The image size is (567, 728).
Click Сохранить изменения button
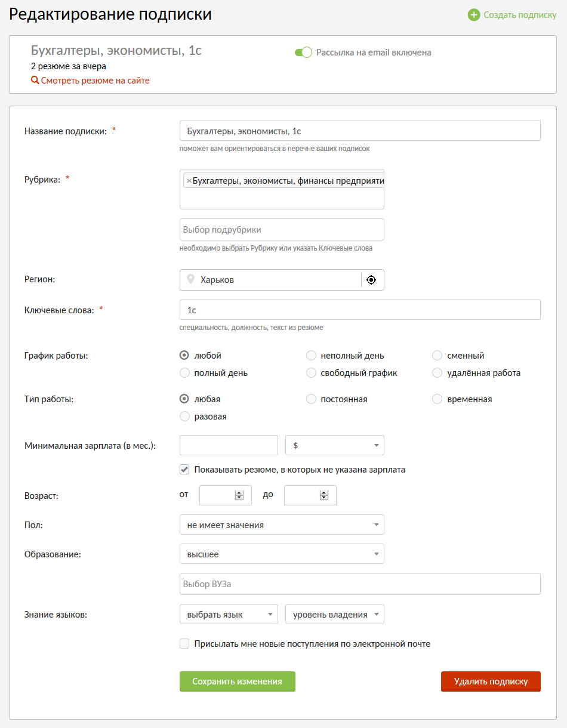tap(238, 681)
